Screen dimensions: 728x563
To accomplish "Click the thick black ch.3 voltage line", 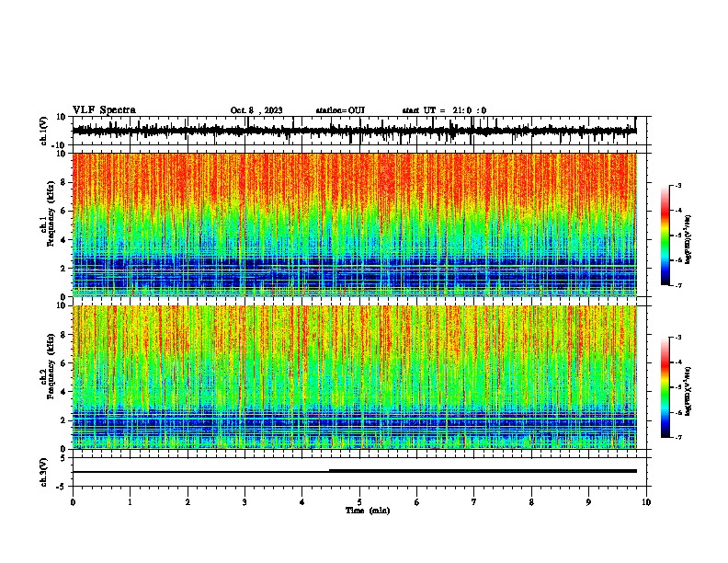I will point(483,471).
